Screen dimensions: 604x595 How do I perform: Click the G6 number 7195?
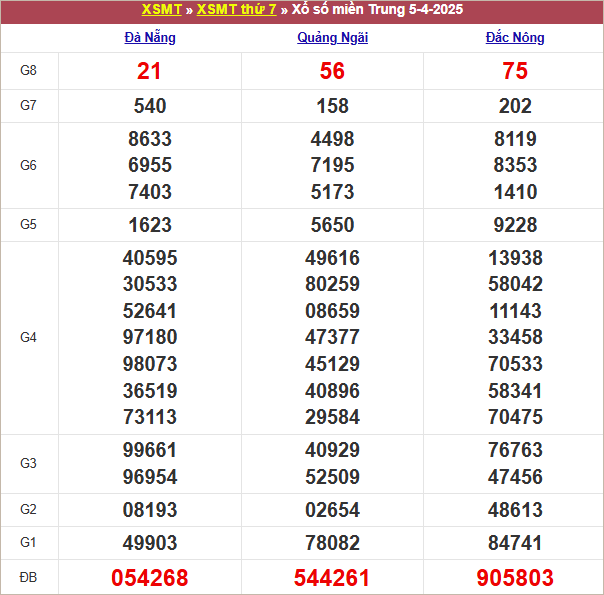click(332, 165)
